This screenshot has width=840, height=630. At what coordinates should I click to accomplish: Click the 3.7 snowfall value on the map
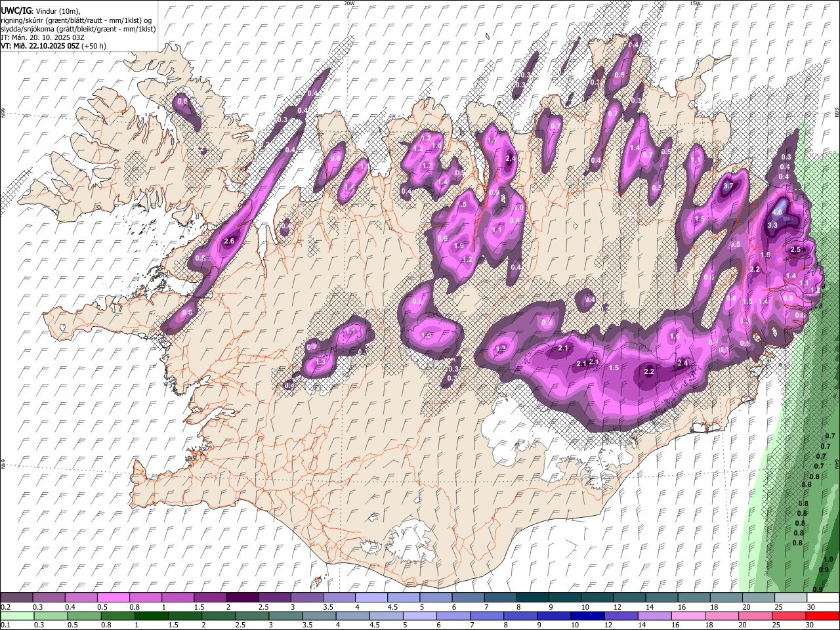[728, 186]
